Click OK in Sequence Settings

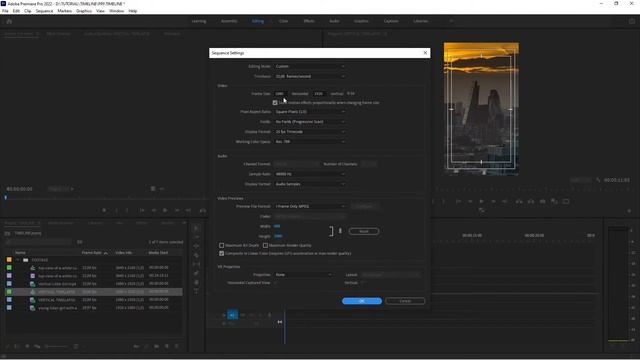click(362, 301)
